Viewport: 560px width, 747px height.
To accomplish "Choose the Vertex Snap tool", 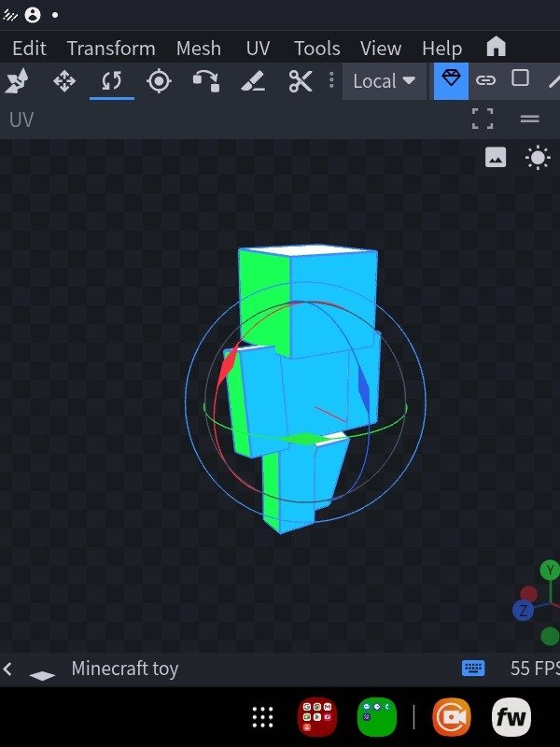I will pyautogui.click(x=205, y=81).
